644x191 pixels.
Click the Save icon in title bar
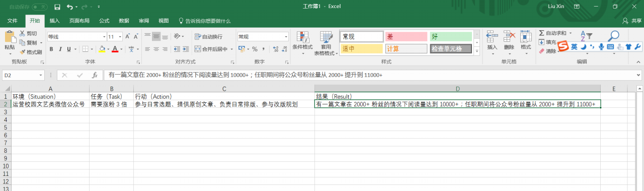[x=57, y=7]
